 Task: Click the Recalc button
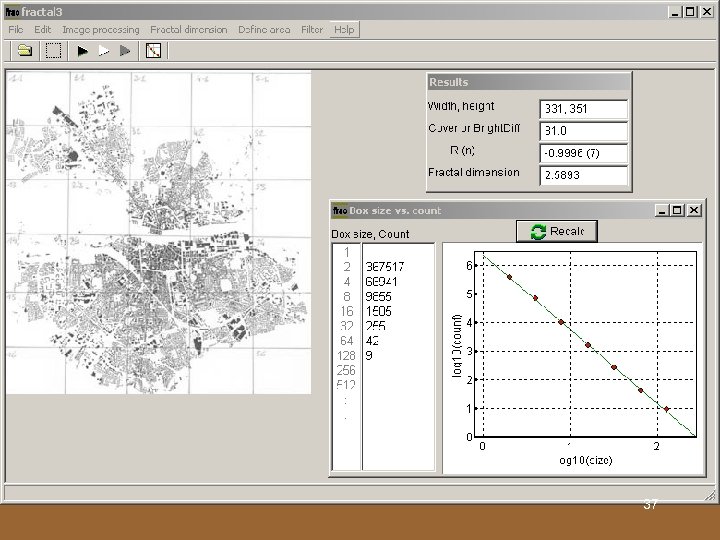click(556, 231)
